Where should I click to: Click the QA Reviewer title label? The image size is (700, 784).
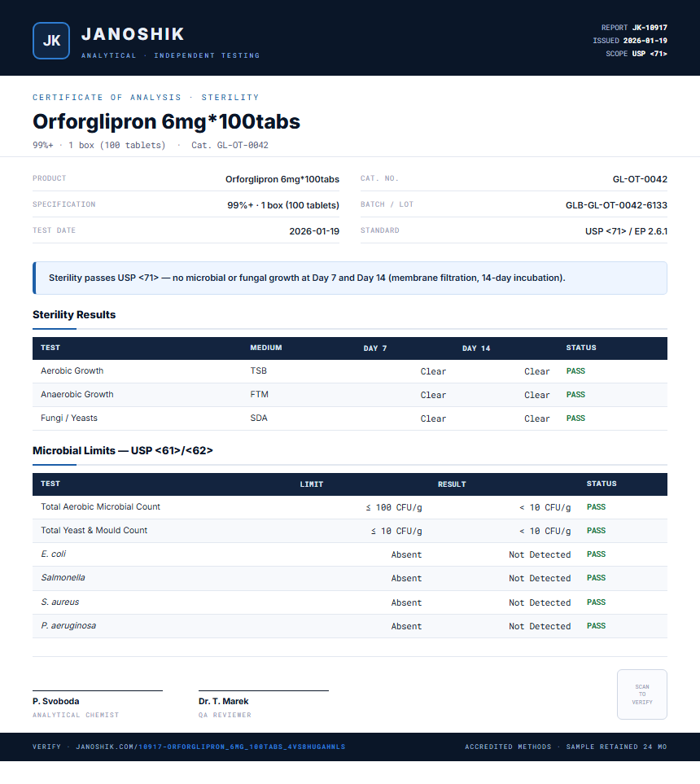225,715
